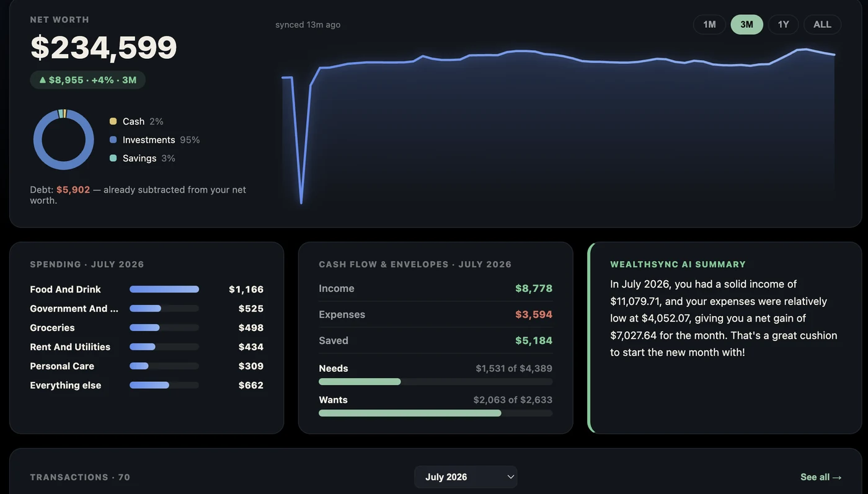Click the Investments 95% legend label
Image resolution: width=868 pixels, height=494 pixels.
161,140
